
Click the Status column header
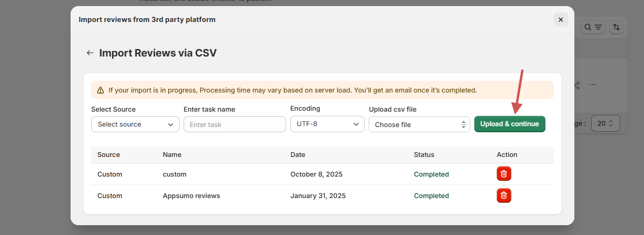pos(424,155)
